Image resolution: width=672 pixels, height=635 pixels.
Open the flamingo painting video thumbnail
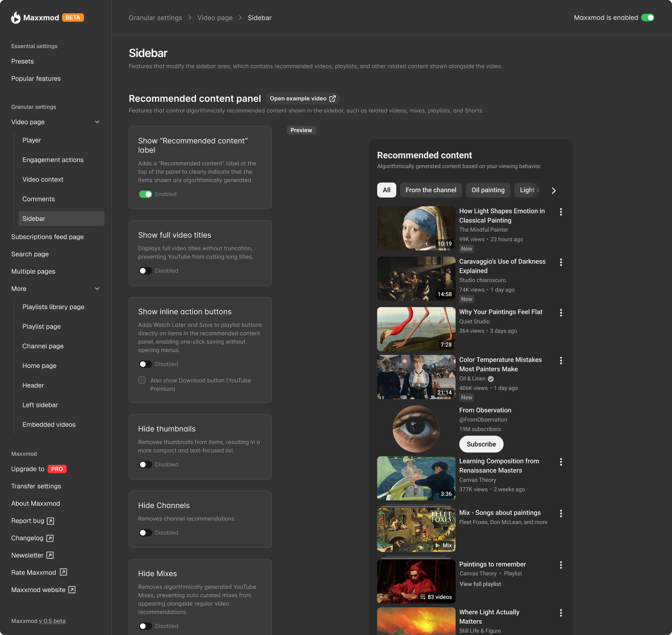tap(416, 329)
